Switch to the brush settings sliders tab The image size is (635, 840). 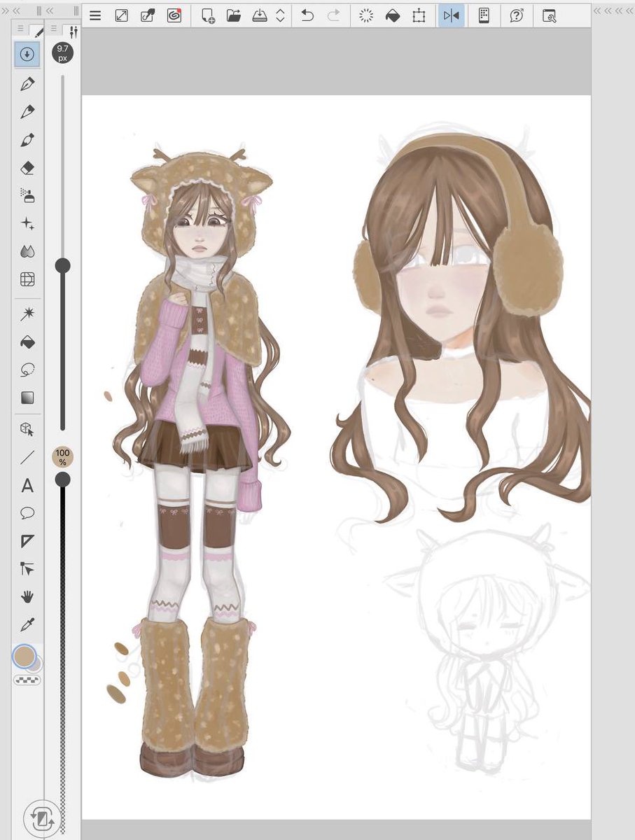72,31
